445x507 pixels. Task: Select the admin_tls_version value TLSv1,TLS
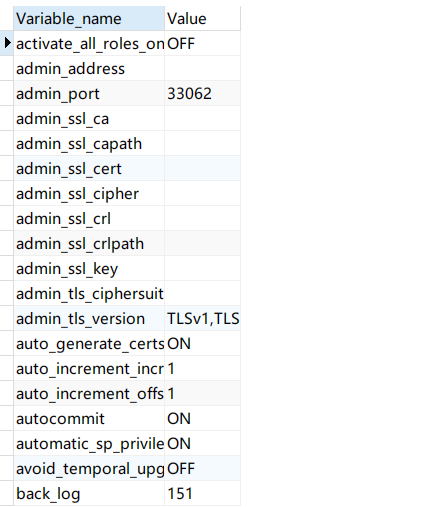click(x=202, y=318)
